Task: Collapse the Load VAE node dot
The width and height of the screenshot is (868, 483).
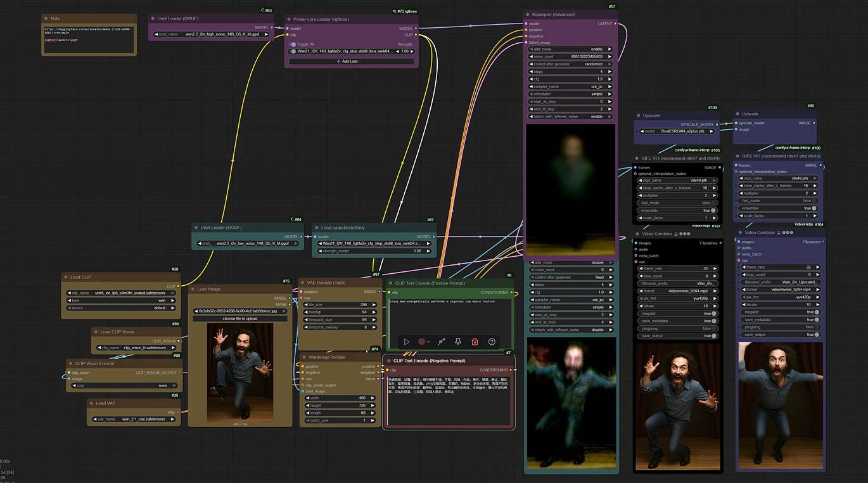Action: point(92,403)
